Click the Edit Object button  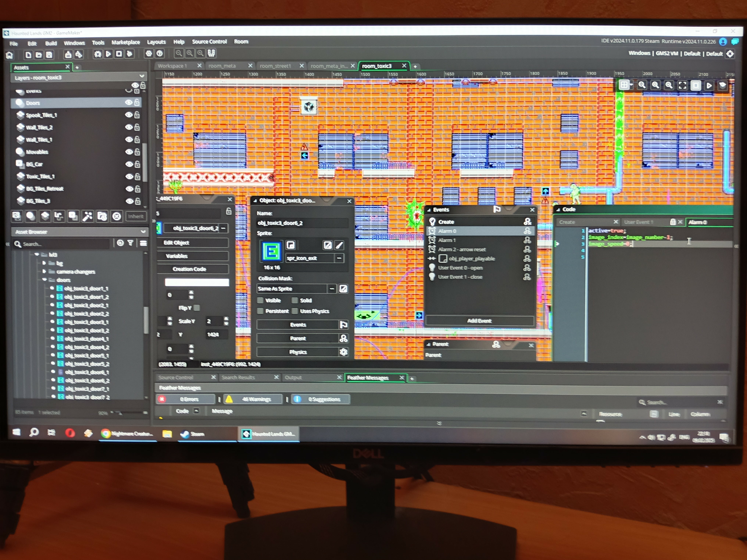tap(193, 242)
